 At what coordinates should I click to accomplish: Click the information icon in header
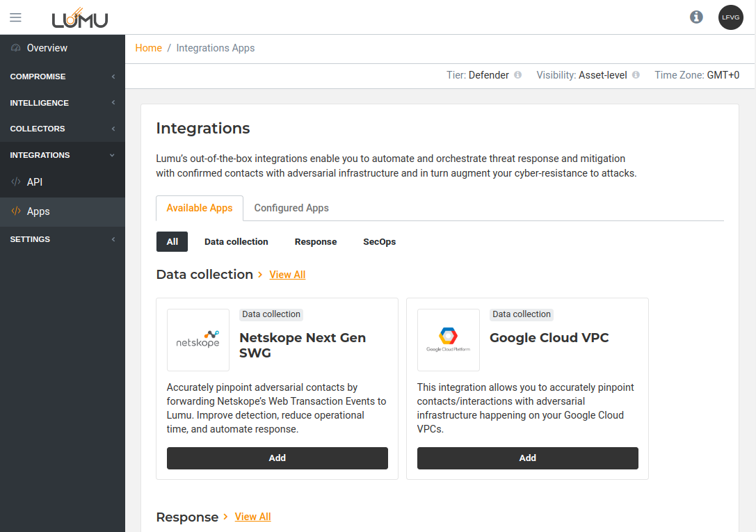point(696,17)
